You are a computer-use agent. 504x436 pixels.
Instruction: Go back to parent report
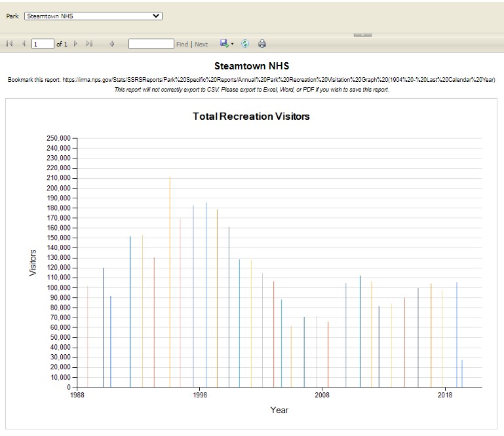tap(112, 44)
